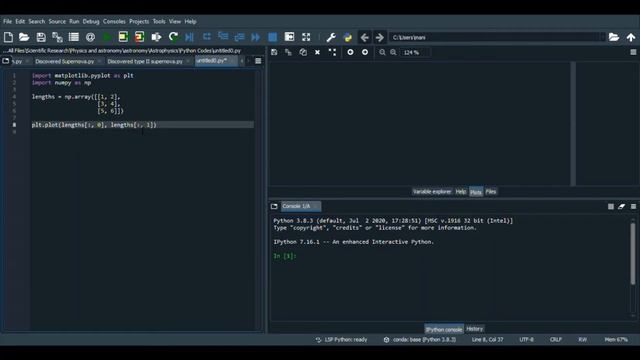Switch to the Help pane tab

click(x=461, y=191)
